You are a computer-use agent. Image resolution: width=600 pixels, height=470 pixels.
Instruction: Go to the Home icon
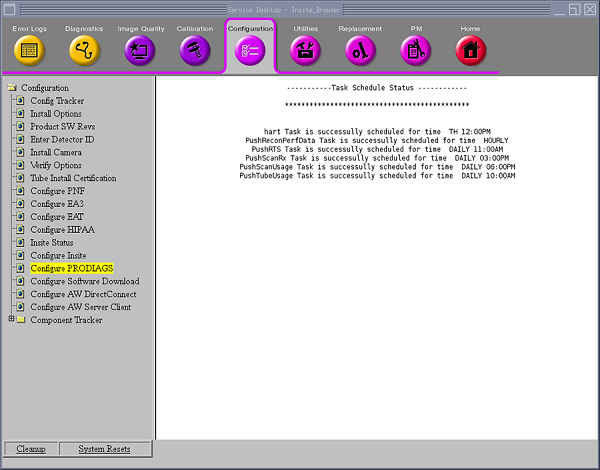point(470,49)
